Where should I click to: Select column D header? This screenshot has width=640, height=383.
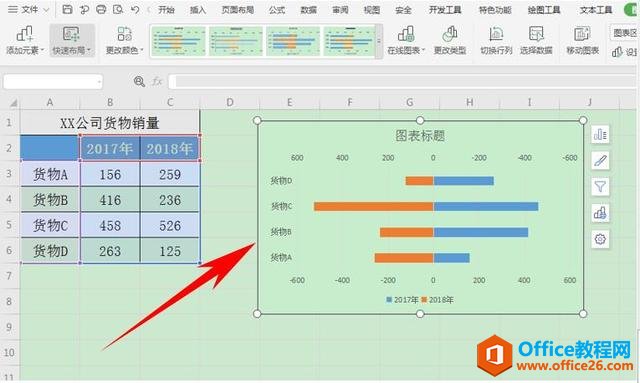click(230, 102)
